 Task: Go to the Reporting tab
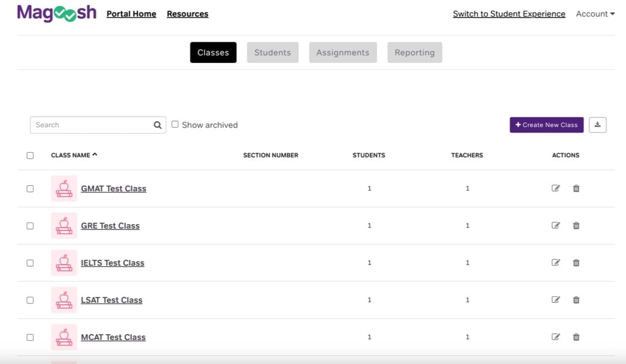click(x=414, y=53)
